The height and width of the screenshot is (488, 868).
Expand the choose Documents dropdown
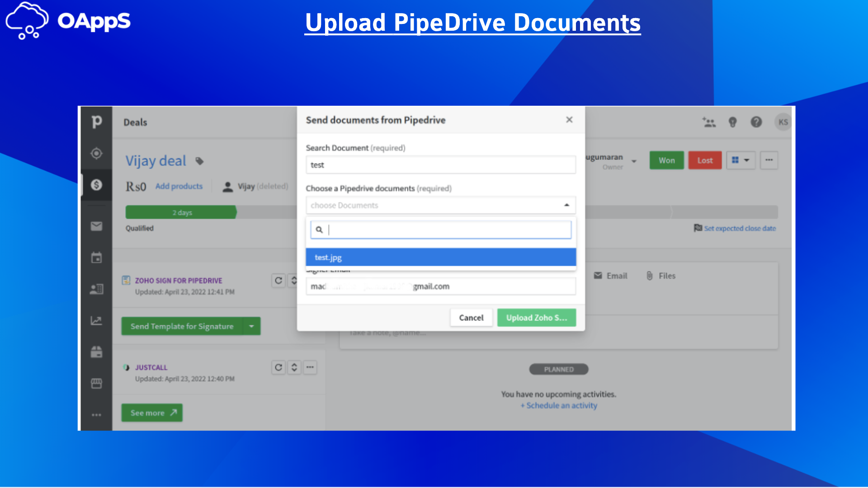click(x=441, y=205)
